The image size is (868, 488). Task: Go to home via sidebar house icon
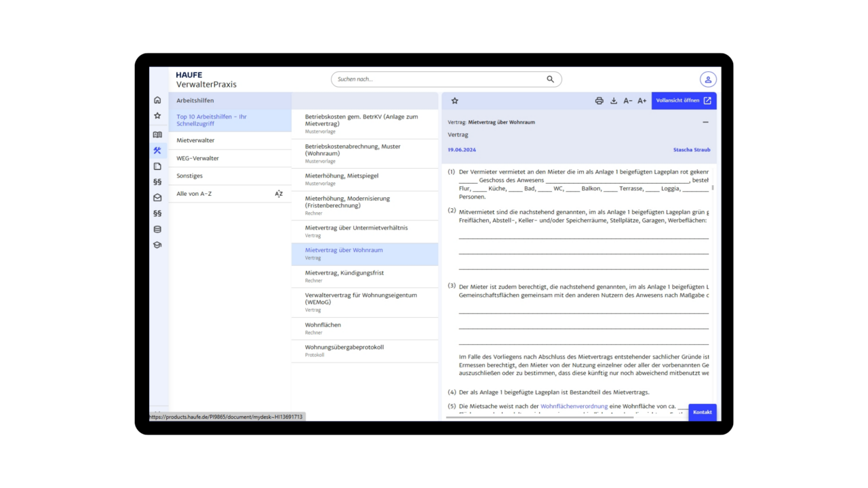[157, 100]
